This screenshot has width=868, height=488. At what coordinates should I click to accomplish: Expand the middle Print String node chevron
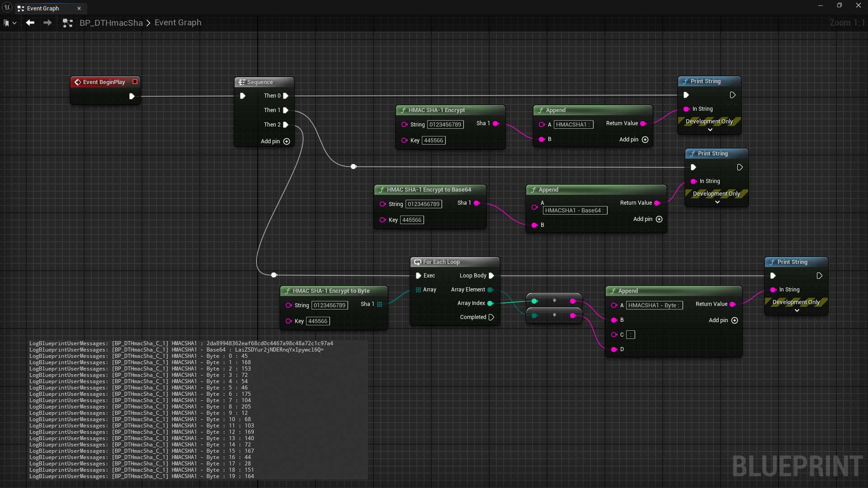click(717, 202)
